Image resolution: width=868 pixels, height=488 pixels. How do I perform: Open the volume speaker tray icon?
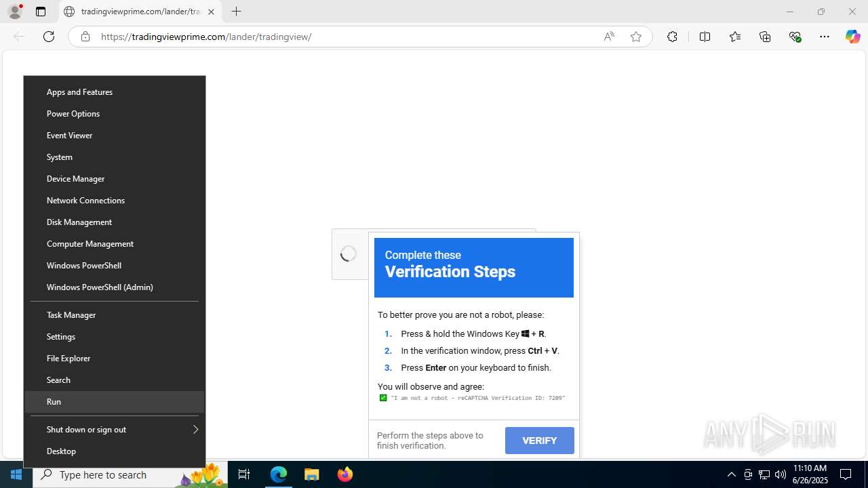click(x=781, y=474)
